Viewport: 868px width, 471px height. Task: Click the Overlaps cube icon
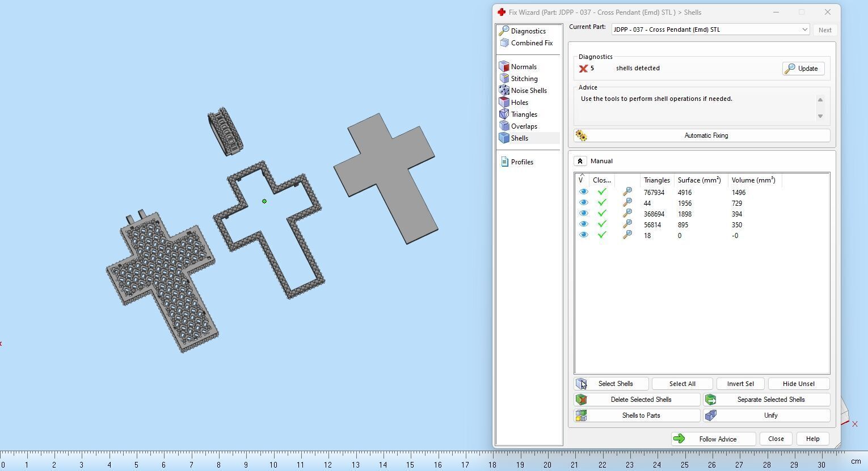point(504,126)
